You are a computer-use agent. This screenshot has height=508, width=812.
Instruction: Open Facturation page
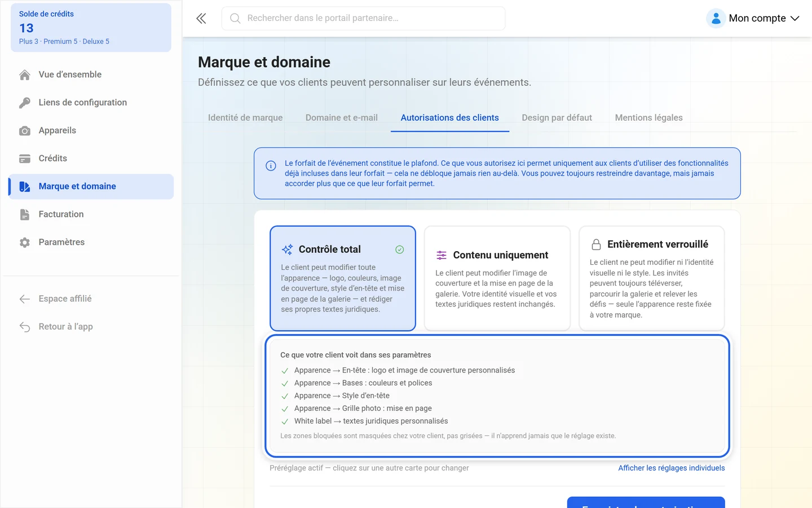click(91, 214)
